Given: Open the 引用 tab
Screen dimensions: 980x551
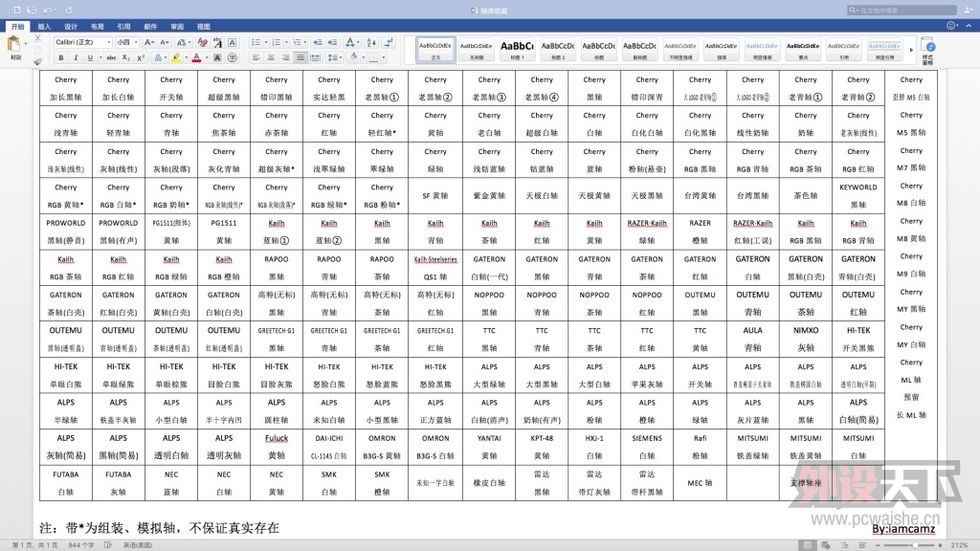Looking at the screenshot, I should (x=123, y=26).
